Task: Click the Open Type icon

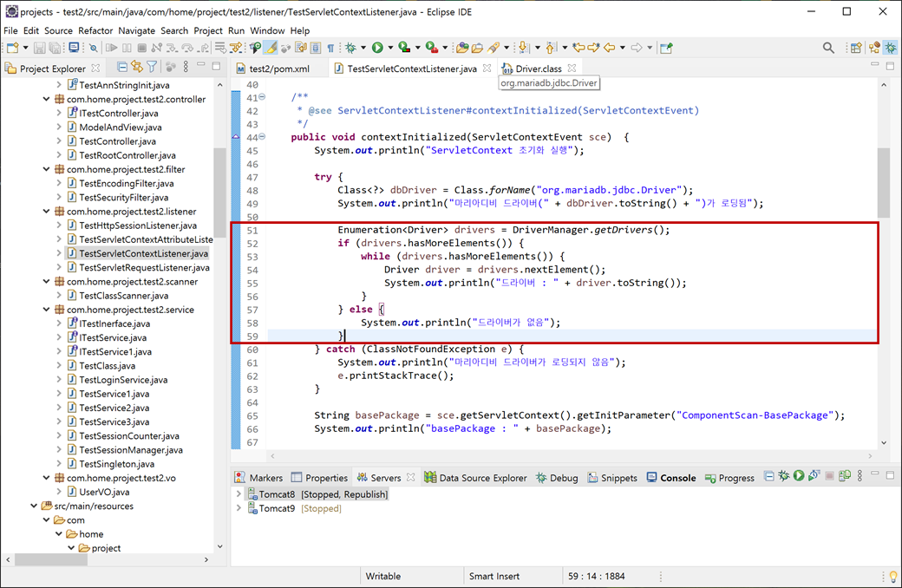Action: [x=462, y=48]
